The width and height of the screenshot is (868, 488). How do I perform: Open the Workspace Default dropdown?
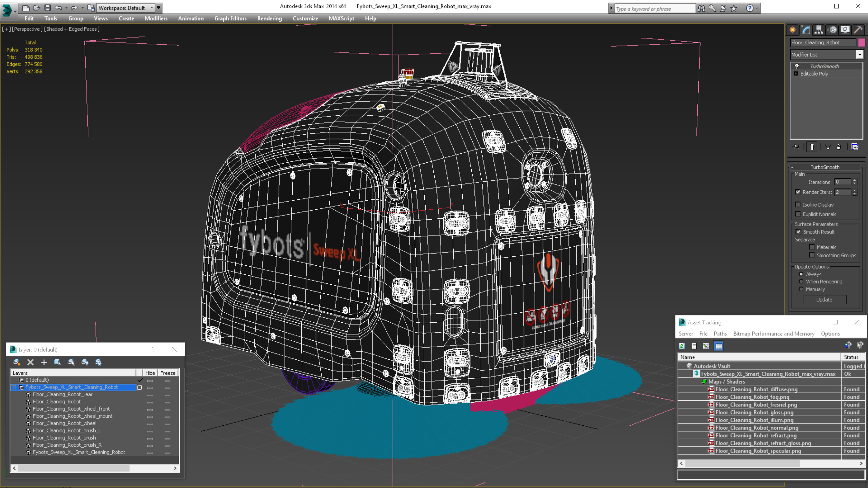[x=125, y=8]
